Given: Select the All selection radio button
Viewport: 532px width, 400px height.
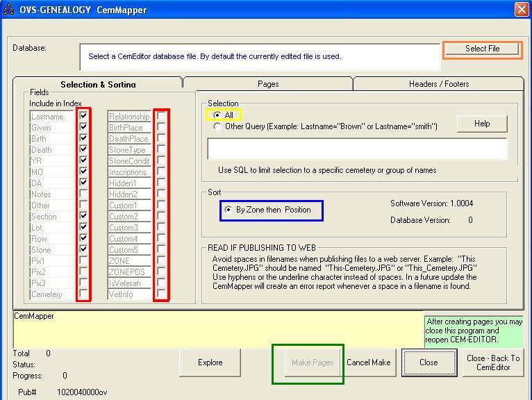Looking at the screenshot, I should coord(217,115).
